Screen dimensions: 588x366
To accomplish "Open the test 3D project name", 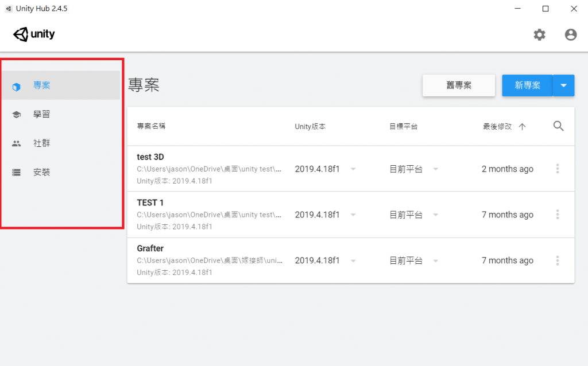I will (150, 157).
